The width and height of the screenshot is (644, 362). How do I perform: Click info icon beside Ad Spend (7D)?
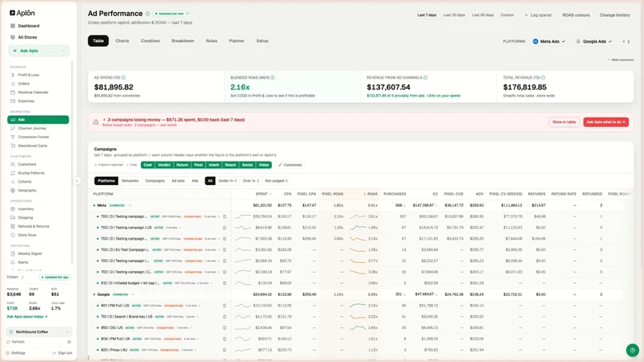(124, 77)
